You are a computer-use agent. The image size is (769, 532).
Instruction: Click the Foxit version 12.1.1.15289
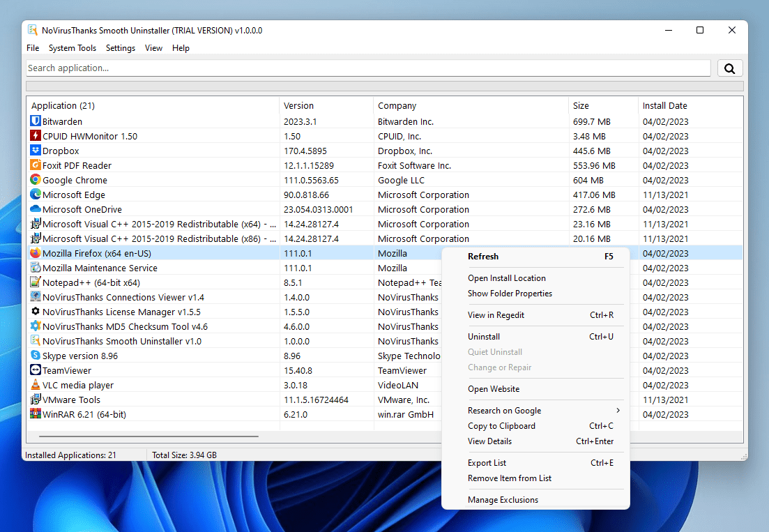point(309,166)
